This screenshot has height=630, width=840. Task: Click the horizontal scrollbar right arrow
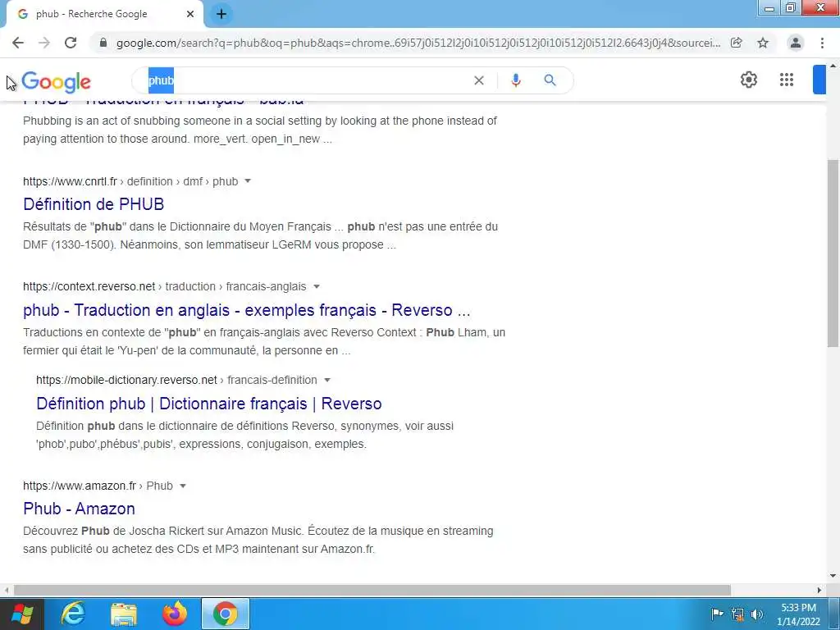coord(819,590)
